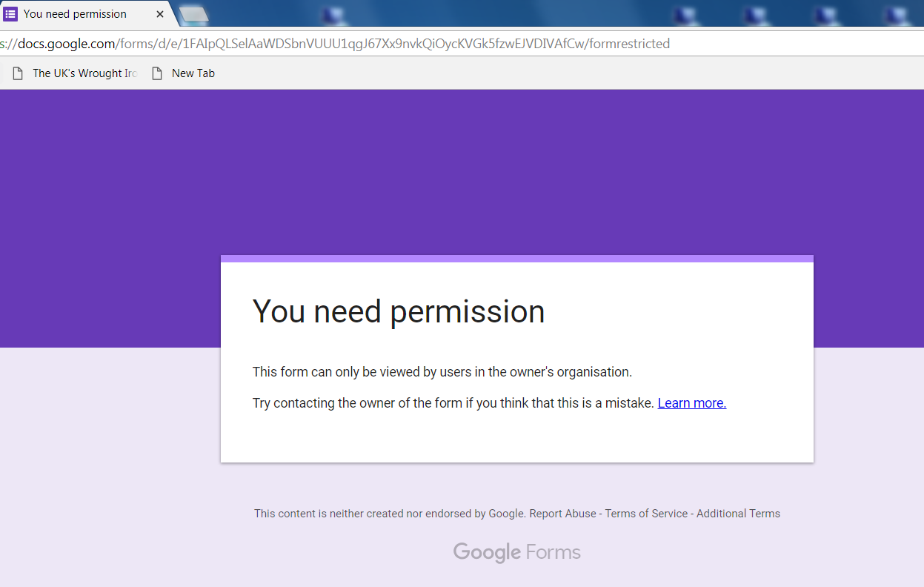
Task: Click the 'neither created nor endorsed' disclaimer text
Action: (390, 514)
